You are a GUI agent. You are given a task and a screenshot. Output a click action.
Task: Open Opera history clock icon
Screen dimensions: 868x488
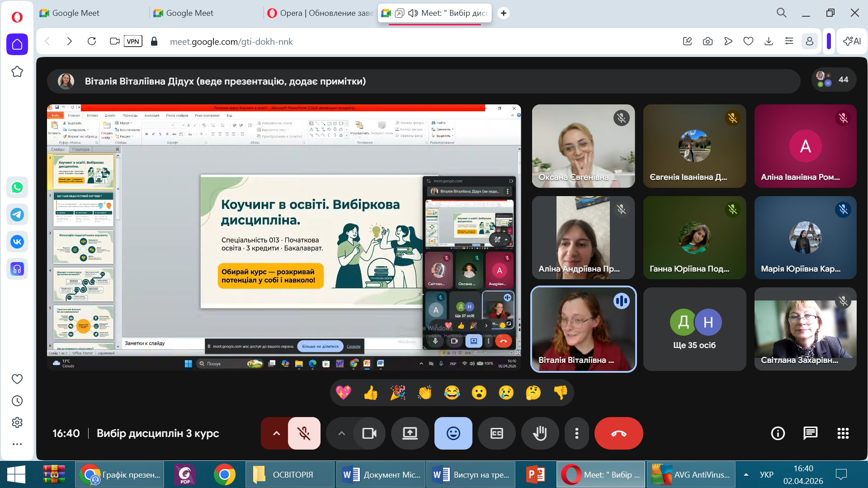[x=17, y=401]
